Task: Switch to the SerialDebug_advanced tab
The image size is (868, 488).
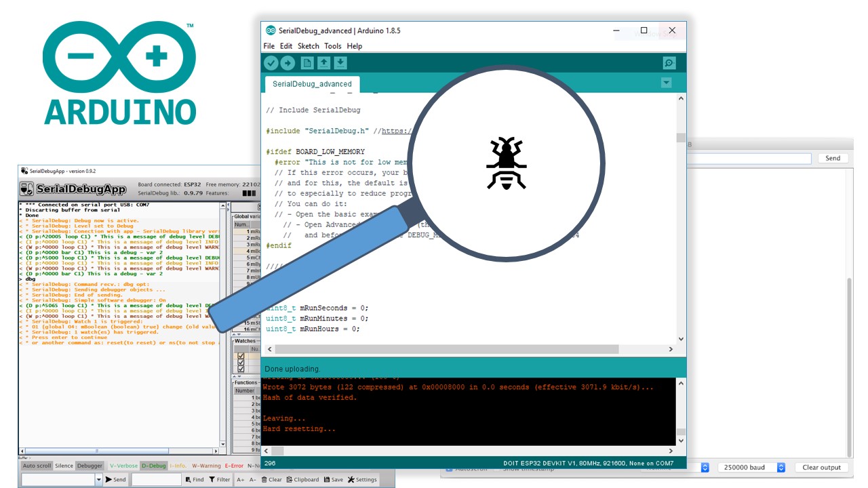Action: 311,84
